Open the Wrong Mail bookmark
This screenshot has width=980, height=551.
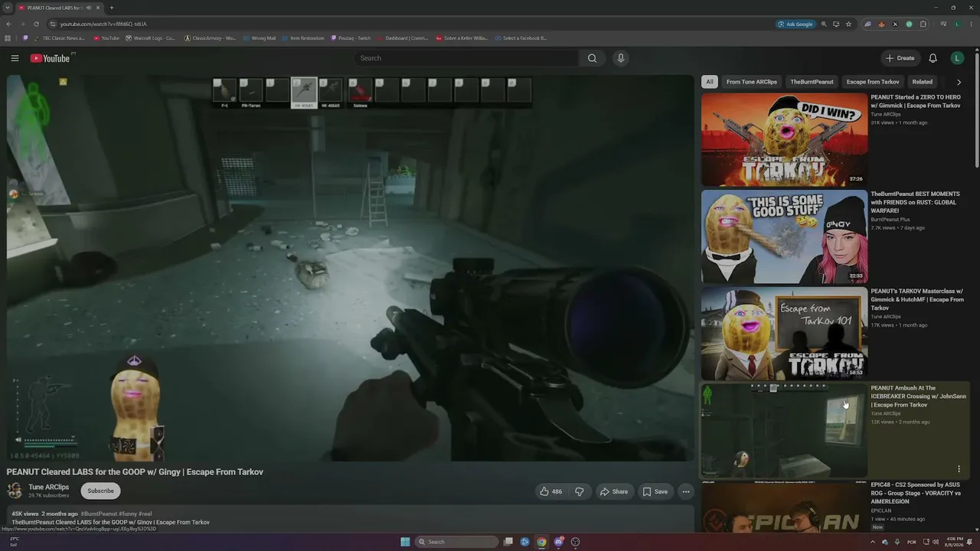(x=259, y=38)
